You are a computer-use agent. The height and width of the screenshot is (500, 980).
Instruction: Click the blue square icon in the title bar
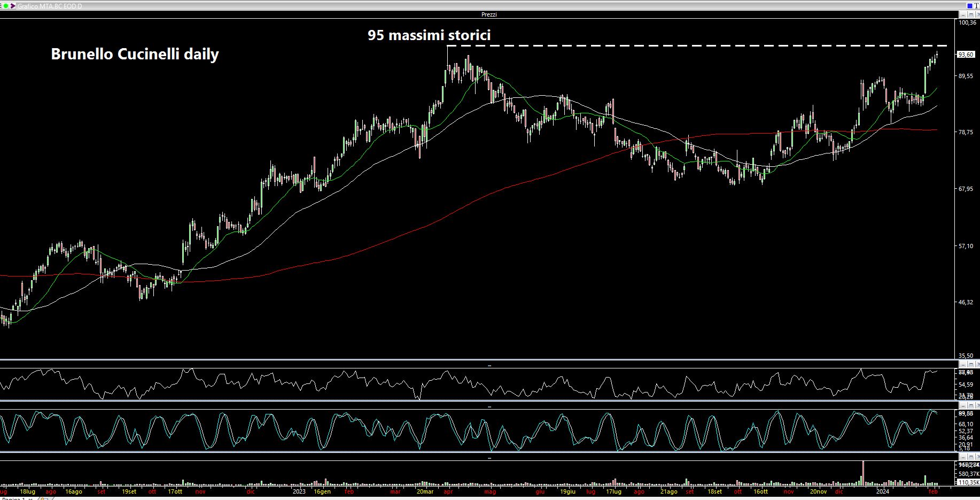[969, 5]
